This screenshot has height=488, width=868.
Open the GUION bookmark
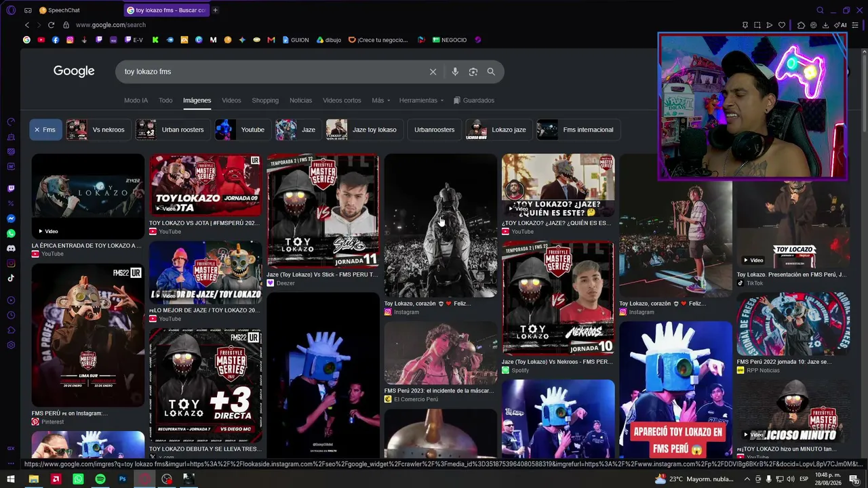(x=296, y=40)
